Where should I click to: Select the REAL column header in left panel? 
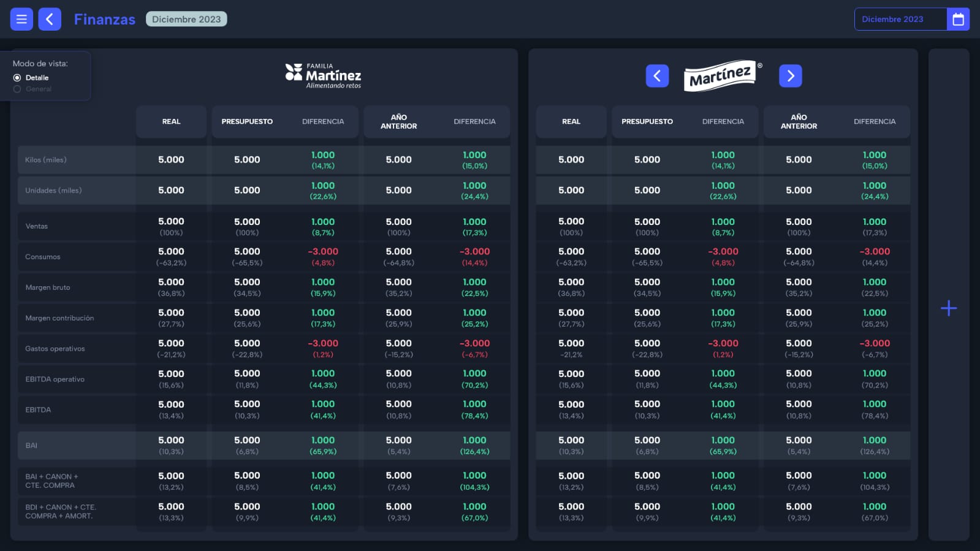[x=171, y=121]
